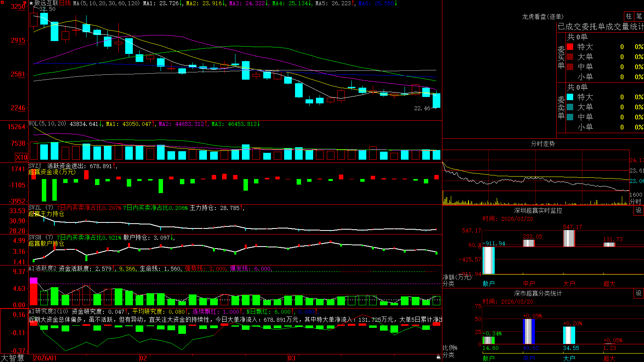Click the lock icon at chart bottom right

[439, 357]
